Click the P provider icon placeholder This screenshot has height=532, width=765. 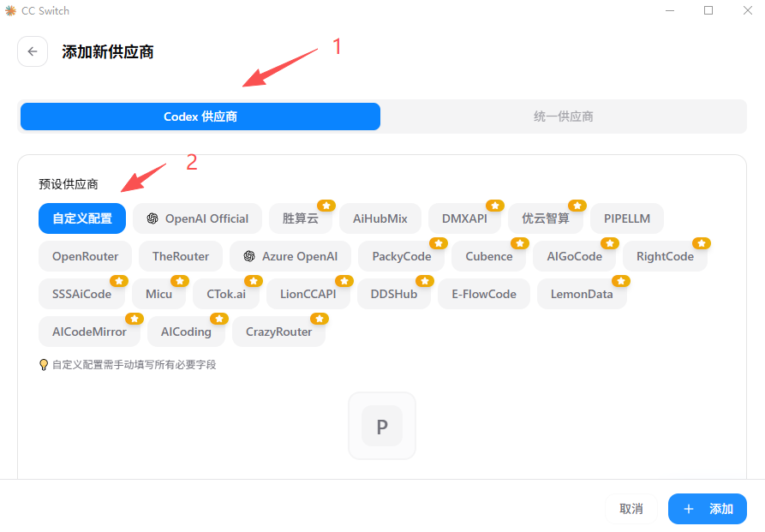click(382, 426)
